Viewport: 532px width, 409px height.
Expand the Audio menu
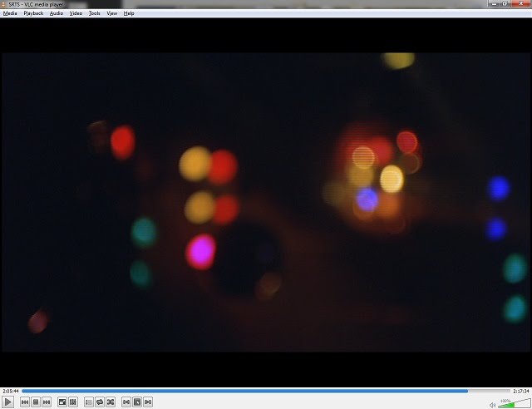(x=56, y=13)
